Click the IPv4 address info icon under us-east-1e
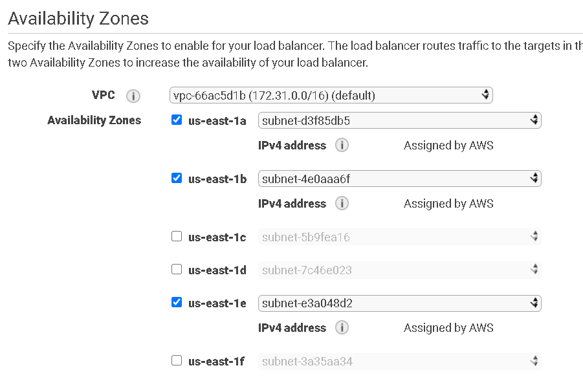This screenshot has height=392, width=583. [342, 327]
